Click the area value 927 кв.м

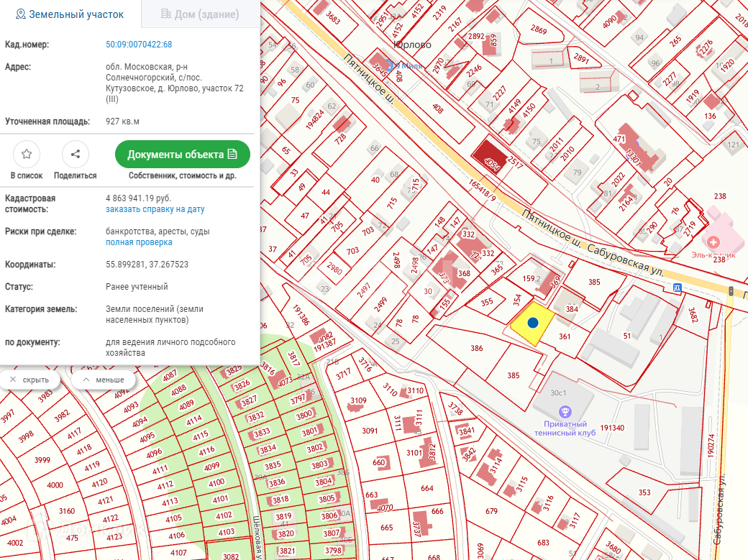pos(122,121)
